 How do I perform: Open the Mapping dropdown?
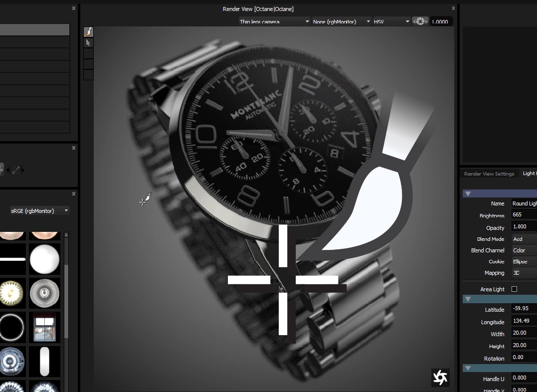pos(525,273)
